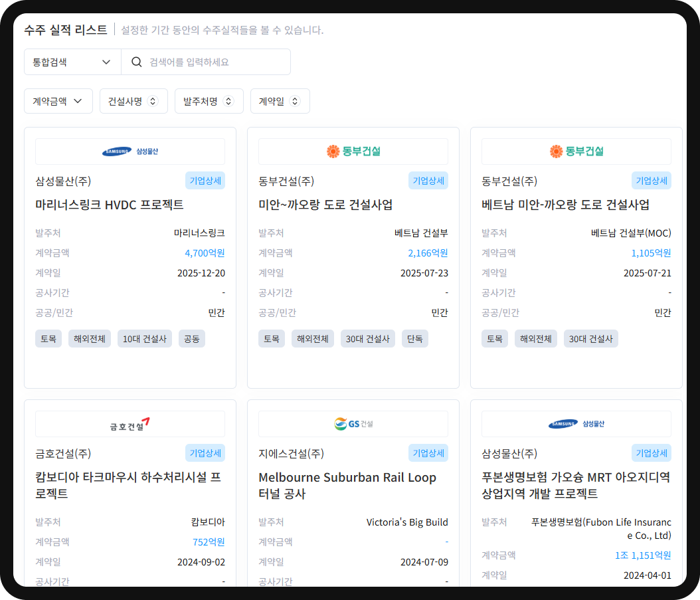Click the client name Victoria's Big Build
This screenshot has height=600, width=700.
(x=407, y=522)
